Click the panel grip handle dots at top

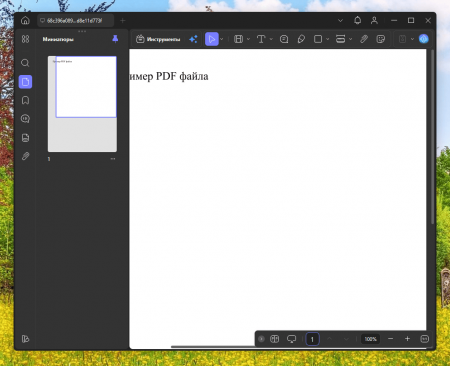(82, 31)
